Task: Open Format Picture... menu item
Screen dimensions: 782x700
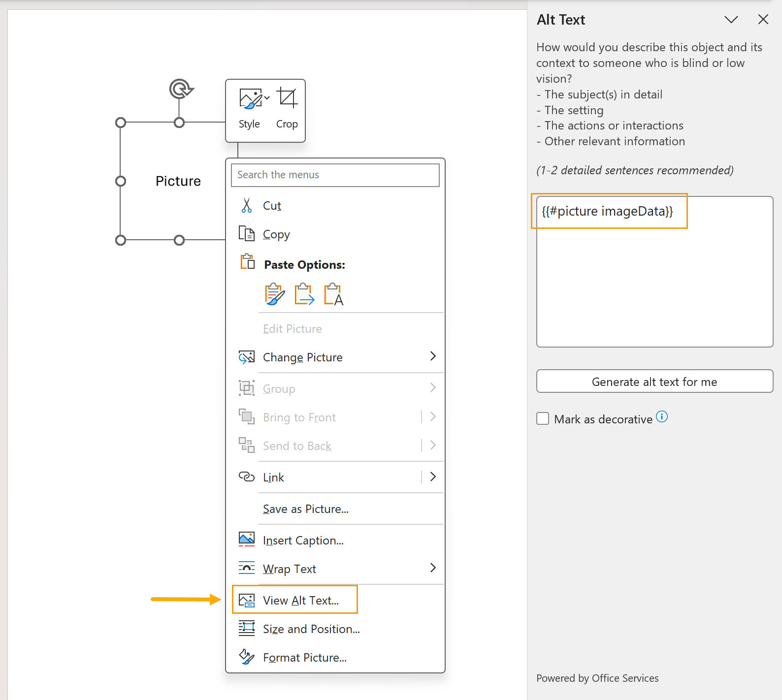Action: pyautogui.click(x=335, y=658)
